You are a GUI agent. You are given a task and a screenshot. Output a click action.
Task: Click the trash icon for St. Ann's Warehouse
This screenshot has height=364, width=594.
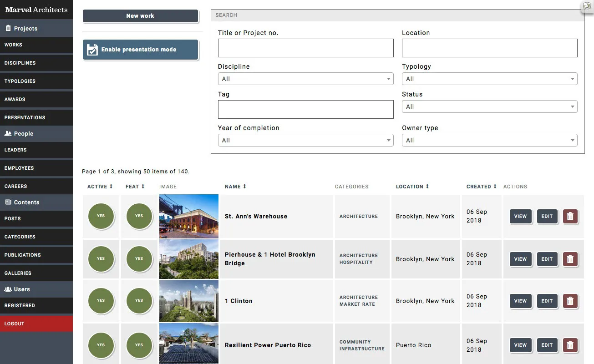[570, 217]
